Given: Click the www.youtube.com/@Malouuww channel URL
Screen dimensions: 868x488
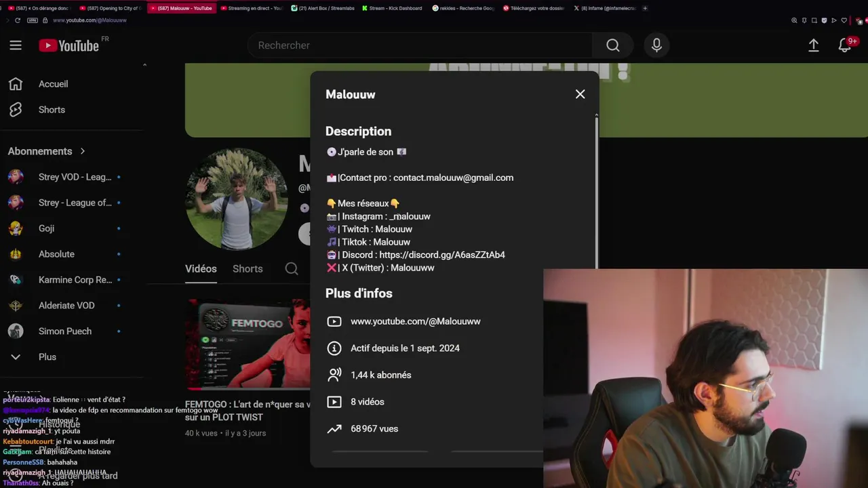Looking at the screenshot, I should 416,321.
